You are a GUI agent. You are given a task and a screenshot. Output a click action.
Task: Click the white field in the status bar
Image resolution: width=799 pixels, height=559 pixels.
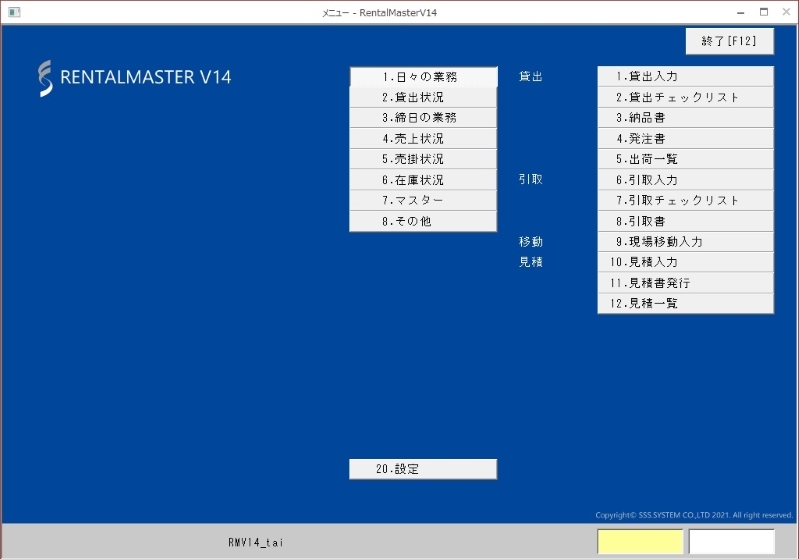click(x=731, y=542)
